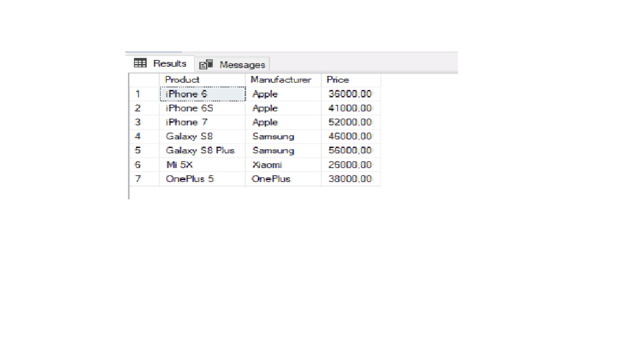The width and height of the screenshot is (640, 360).
Task: Select the 26000.00 price cell
Action: pos(351,165)
